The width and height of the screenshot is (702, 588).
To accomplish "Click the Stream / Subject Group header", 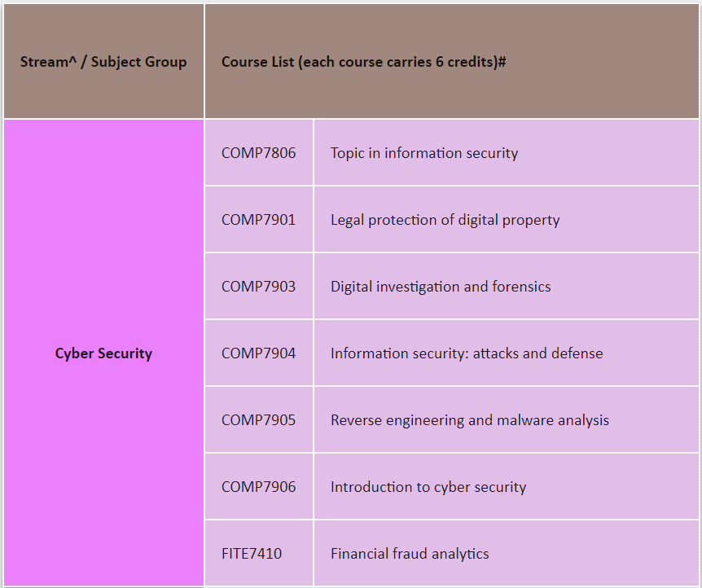I will coord(103,62).
